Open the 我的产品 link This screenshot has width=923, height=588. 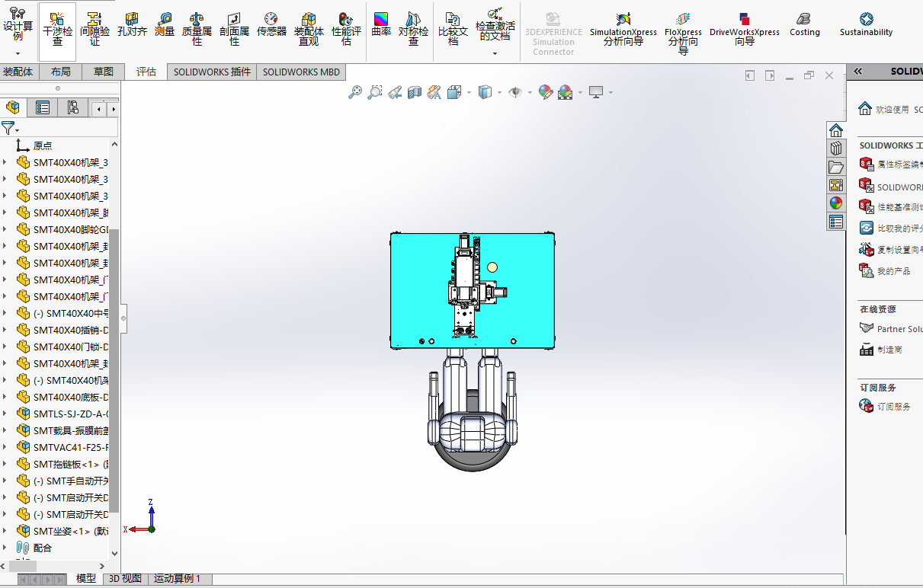click(x=885, y=270)
